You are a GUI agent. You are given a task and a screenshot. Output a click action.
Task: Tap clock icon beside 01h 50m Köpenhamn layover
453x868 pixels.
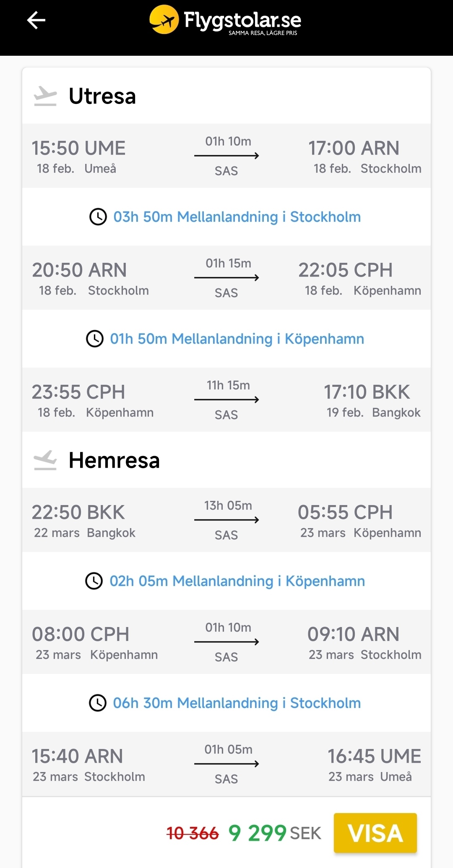[x=95, y=339]
